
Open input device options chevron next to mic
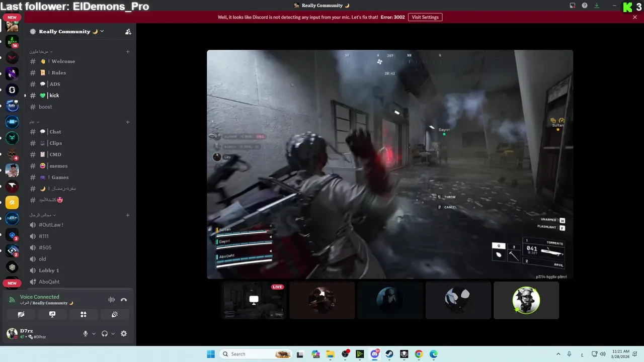coord(94,333)
